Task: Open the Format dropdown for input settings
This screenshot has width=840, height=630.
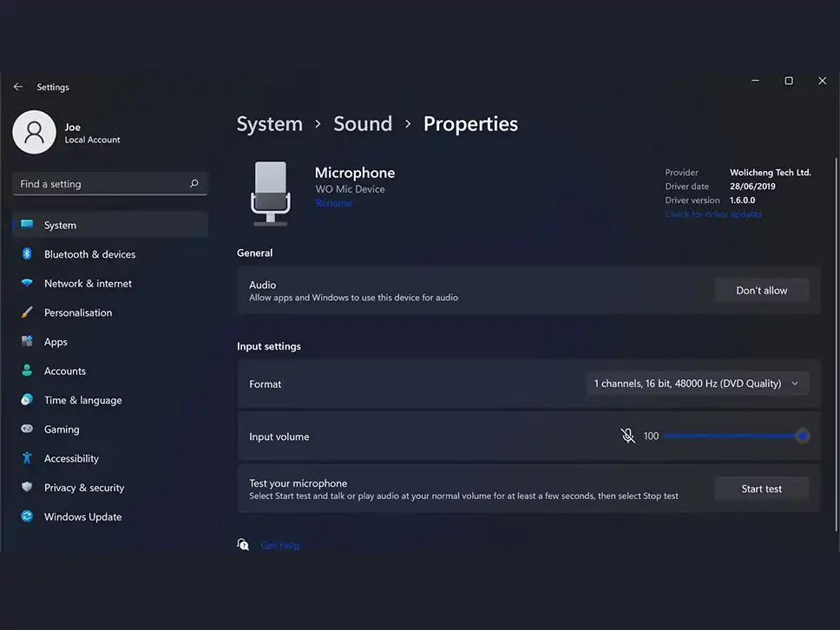Action: tap(697, 383)
